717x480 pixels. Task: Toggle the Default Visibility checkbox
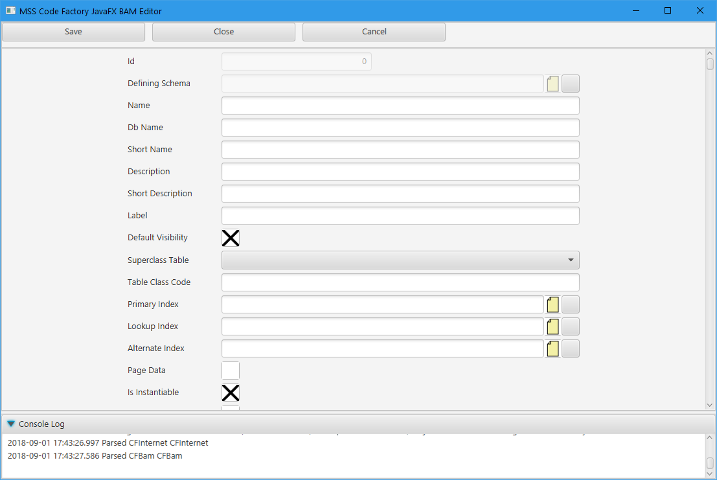coord(230,238)
